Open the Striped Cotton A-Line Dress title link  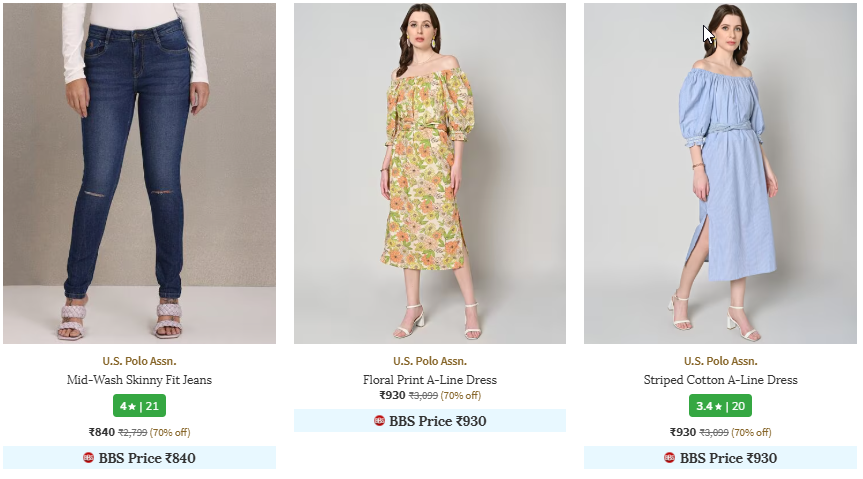click(x=720, y=380)
